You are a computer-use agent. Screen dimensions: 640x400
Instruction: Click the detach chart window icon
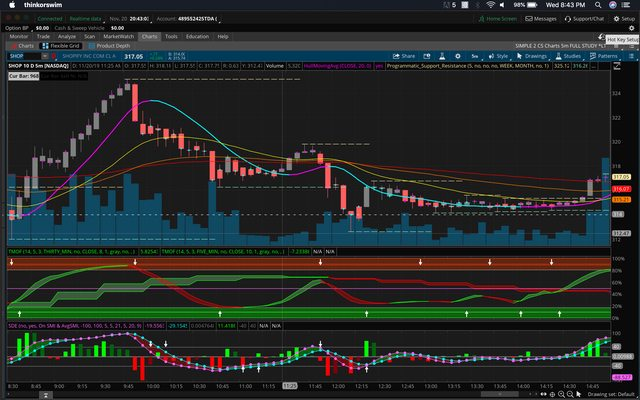427,56
